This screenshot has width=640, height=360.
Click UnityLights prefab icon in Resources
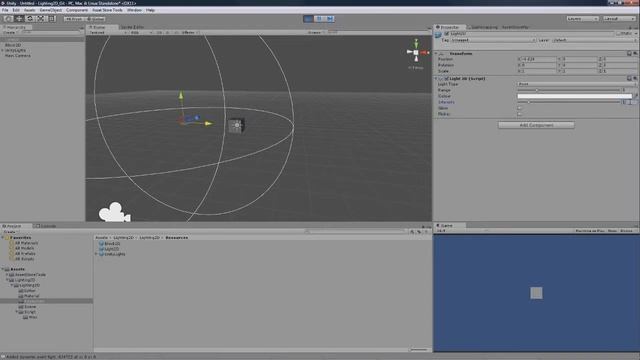(101, 254)
